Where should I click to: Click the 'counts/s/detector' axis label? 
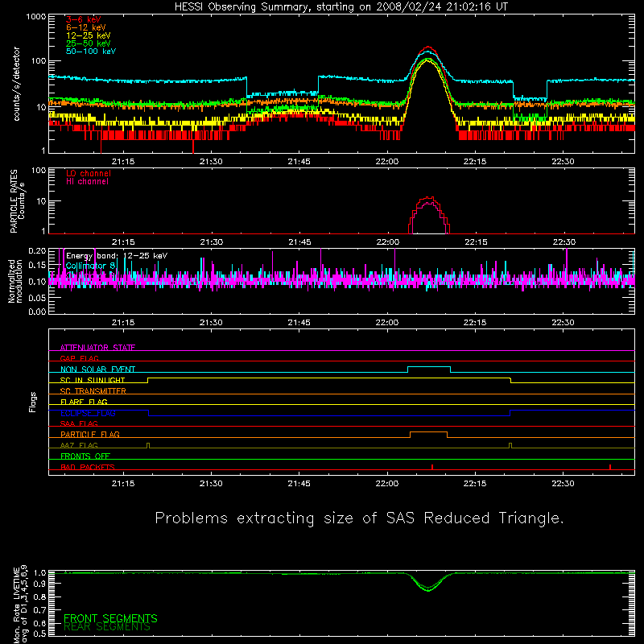pos(17,84)
